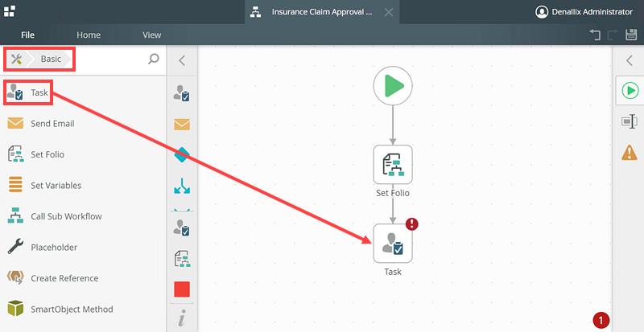This screenshot has height=332, width=644.
Task: Collapse the toolbox panel with the chevron
Action: click(182, 61)
